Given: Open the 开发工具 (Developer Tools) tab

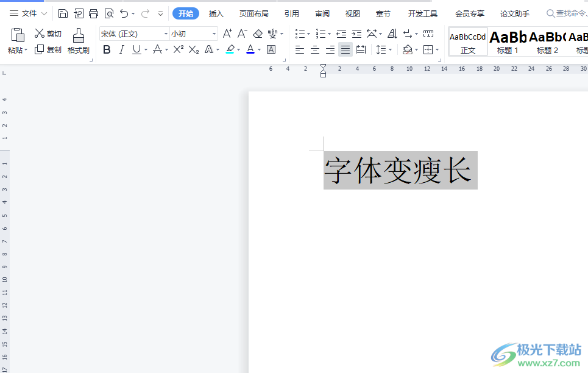Looking at the screenshot, I should pyautogui.click(x=423, y=14).
